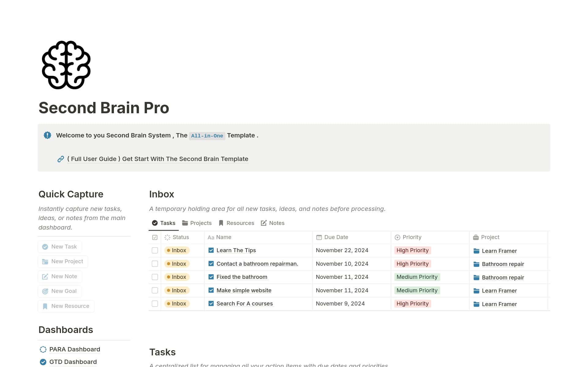
Task: Click the calendar icon in the Due Date header
Action: tap(318, 237)
